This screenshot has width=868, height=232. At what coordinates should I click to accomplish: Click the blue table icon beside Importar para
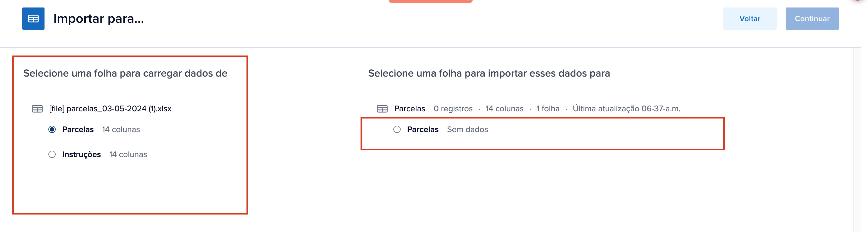[x=33, y=19]
